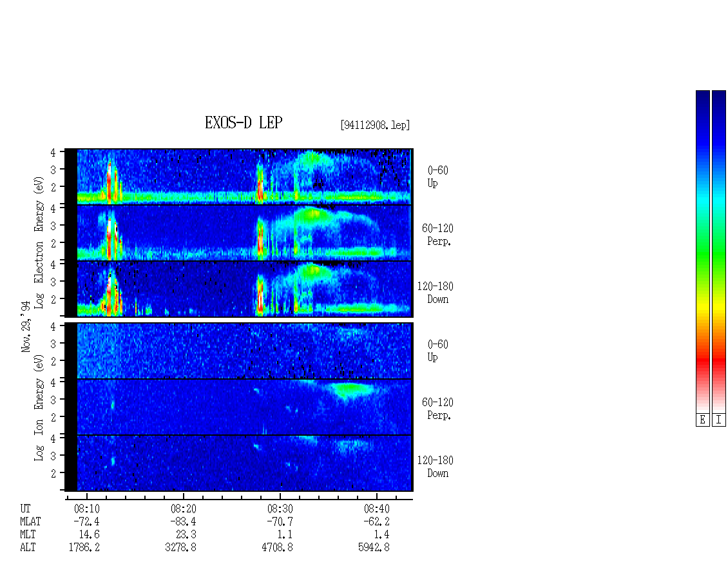Select the [94112908.lep] file name label

(x=375, y=124)
